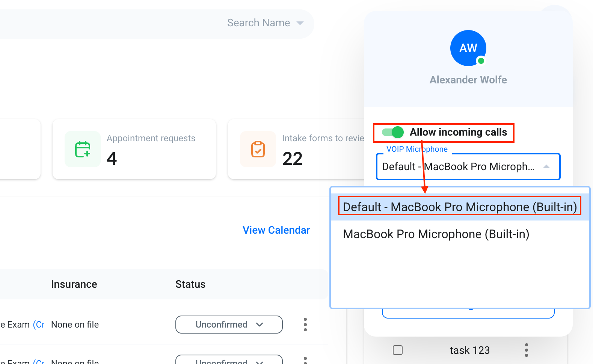
Task: Select Default - MacBook Pro Microphone (Built-in) option
Action: 460,207
